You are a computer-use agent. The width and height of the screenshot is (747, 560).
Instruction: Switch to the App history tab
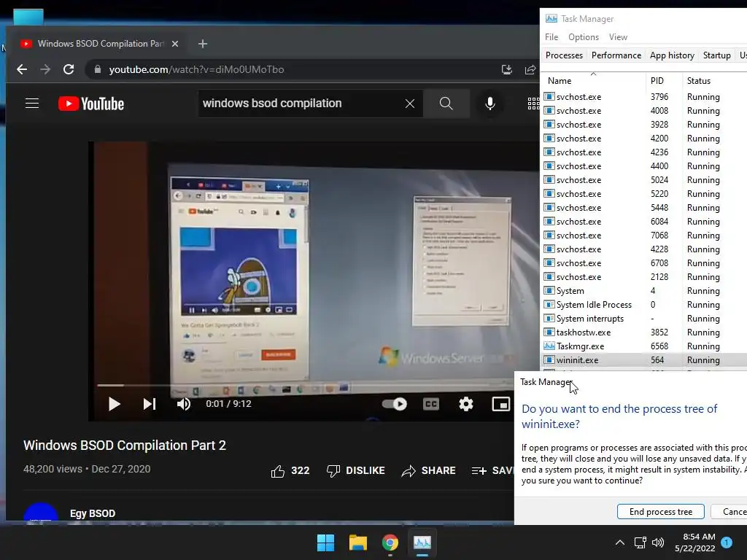pos(672,55)
